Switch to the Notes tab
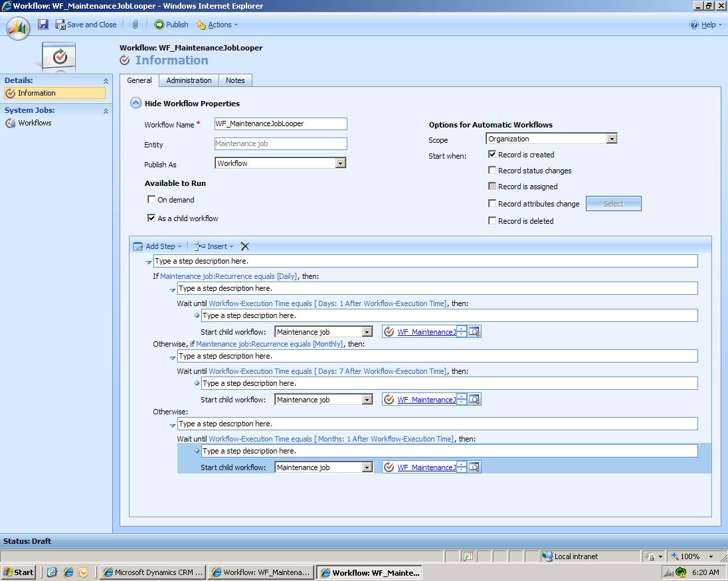728x581 pixels. point(235,80)
